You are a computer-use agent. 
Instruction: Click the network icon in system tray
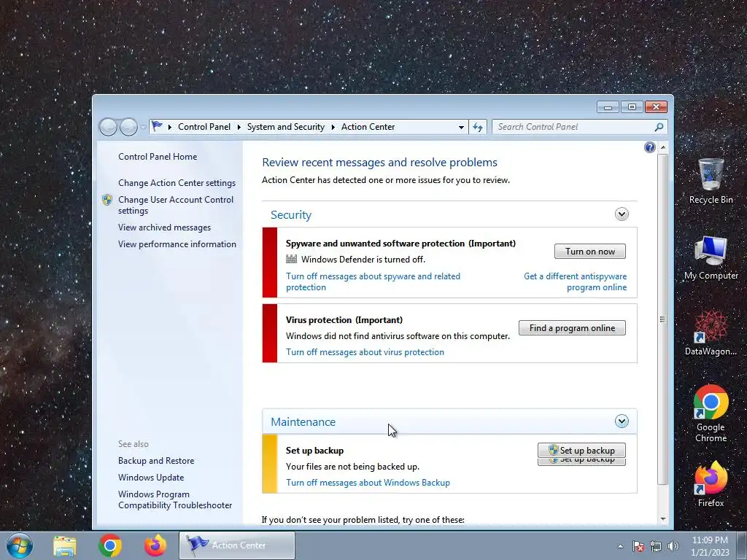[656, 546]
